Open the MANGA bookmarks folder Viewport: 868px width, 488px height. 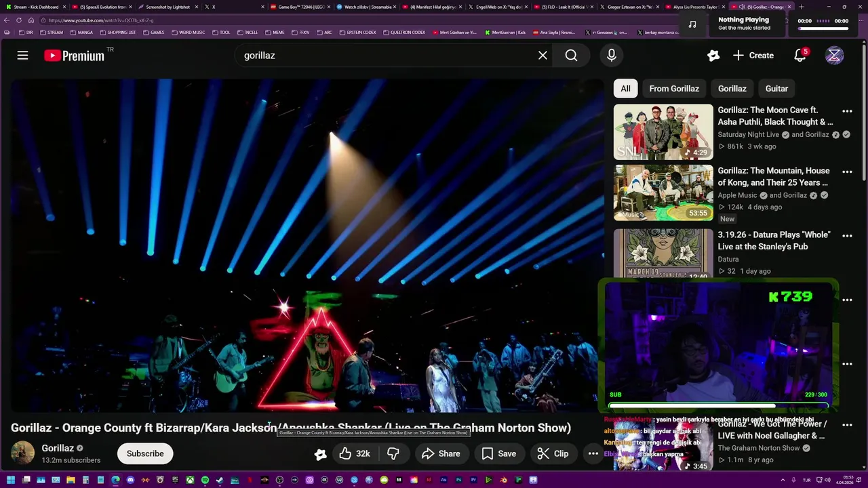click(81, 33)
